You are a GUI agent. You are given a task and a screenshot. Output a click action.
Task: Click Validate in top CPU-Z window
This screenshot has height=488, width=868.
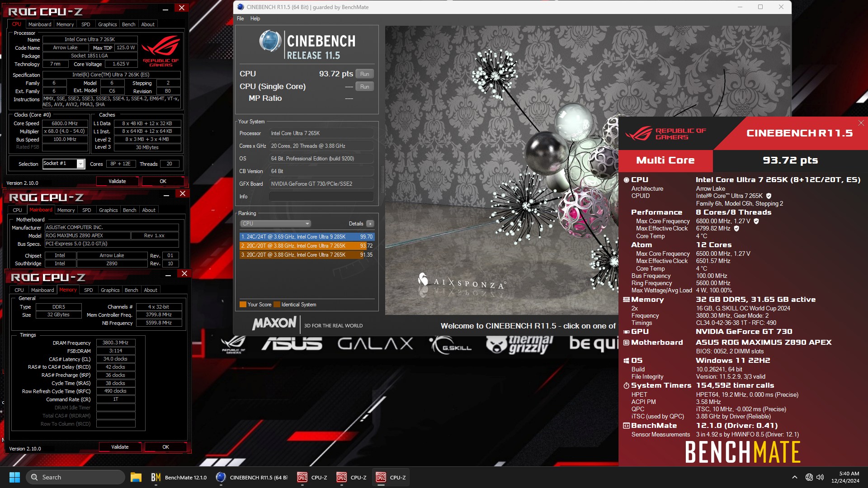pyautogui.click(x=117, y=181)
